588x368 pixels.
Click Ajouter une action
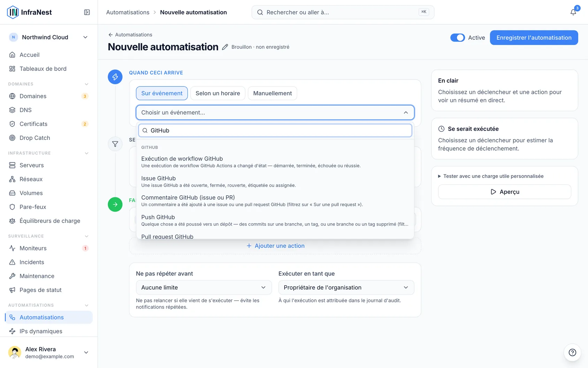[x=275, y=246]
